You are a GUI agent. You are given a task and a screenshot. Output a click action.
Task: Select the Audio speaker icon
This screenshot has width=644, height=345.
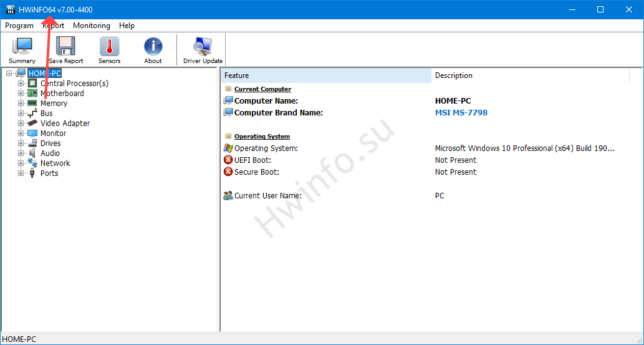pos(32,153)
